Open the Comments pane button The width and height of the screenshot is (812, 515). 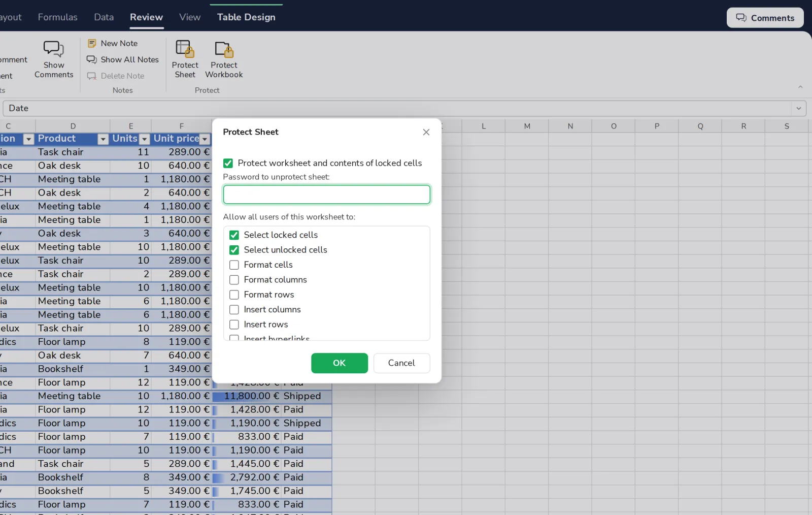click(765, 18)
